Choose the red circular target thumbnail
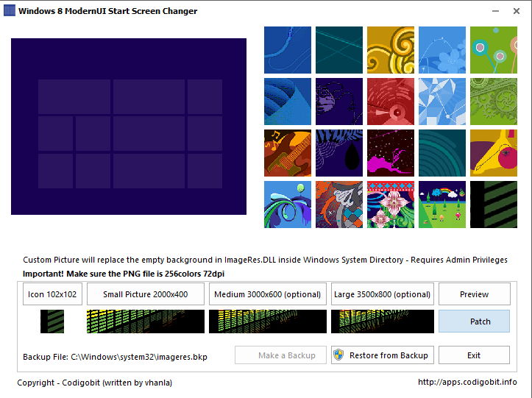 coord(391,102)
